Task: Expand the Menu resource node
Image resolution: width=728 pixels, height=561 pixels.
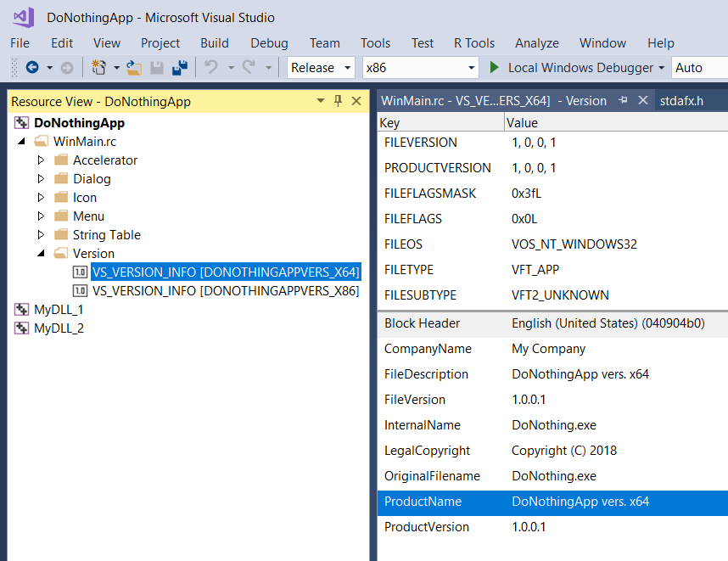Action: click(41, 216)
